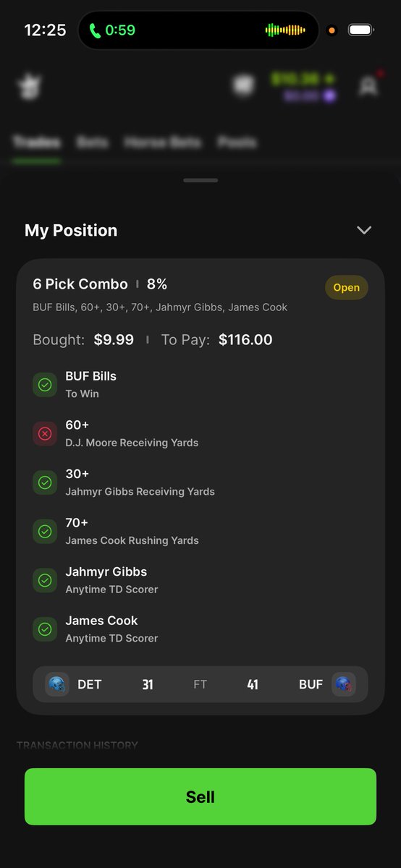Switch to the Trades tab
Viewport: 401px width, 868px height.
(36, 142)
